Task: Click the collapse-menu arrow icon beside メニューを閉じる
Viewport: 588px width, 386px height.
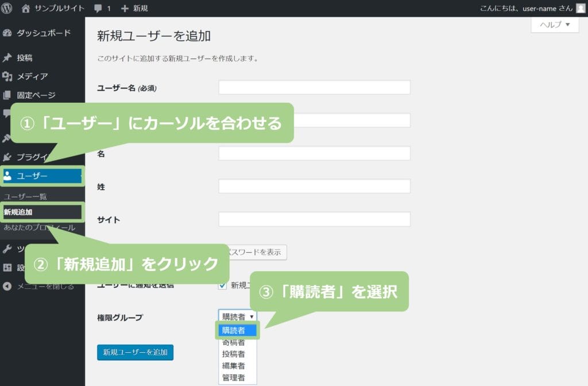Action: [x=7, y=286]
